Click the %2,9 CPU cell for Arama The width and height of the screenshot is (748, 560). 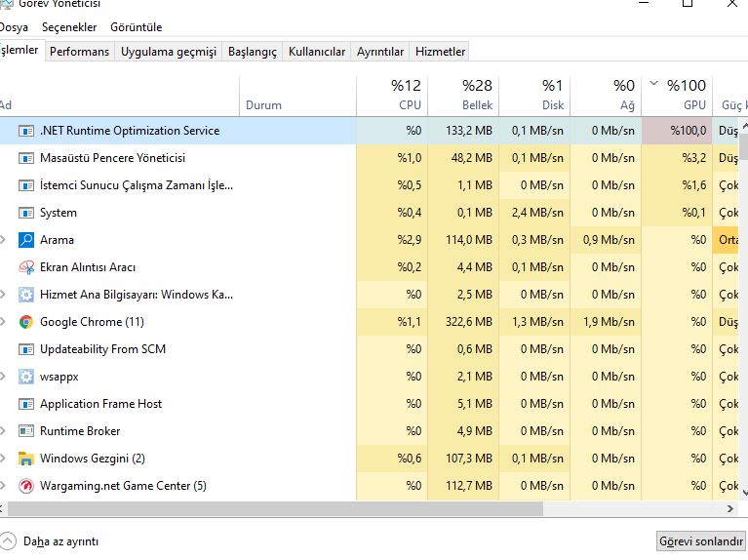tap(392, 240)
